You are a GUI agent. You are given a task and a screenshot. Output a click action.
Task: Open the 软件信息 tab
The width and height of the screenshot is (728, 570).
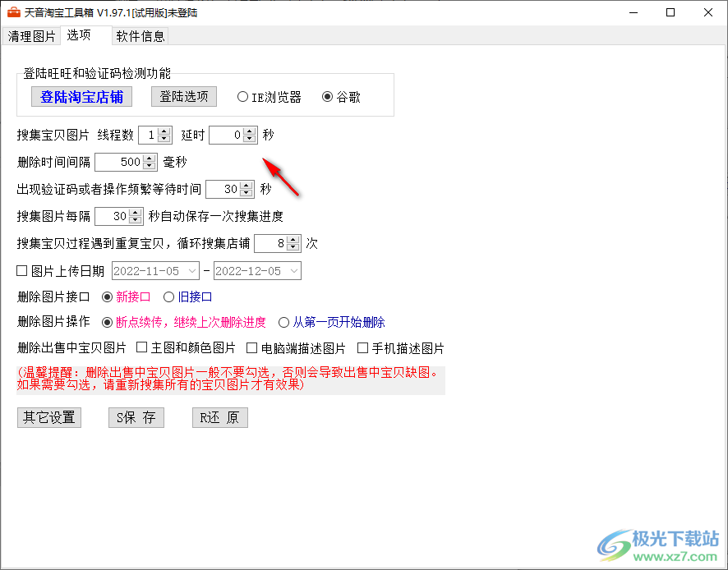click(x=141, y=36)
